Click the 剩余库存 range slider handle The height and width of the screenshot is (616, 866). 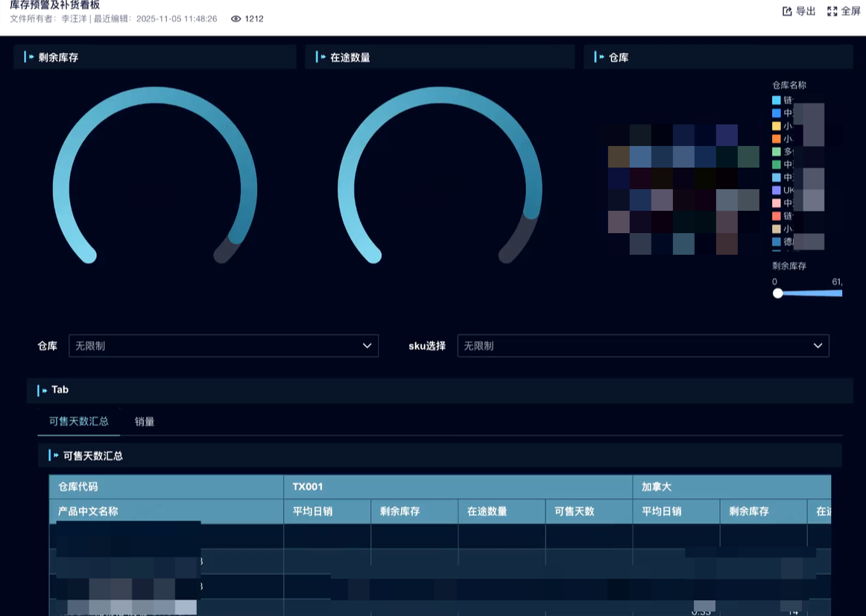click(x=778, y=293)
